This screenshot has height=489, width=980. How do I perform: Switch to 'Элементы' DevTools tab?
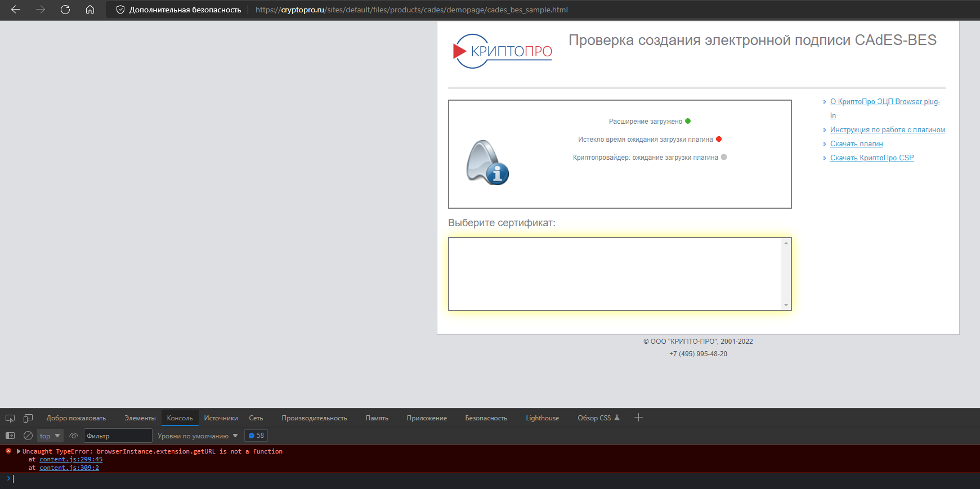140,418
